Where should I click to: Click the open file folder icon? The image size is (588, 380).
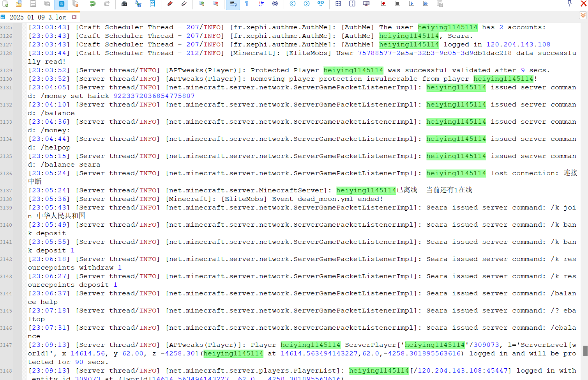pyautogui.click(x=19, y=4)
